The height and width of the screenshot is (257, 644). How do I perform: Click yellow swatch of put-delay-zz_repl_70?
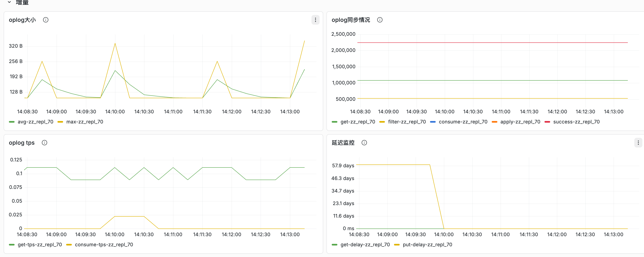coord(397,245)
